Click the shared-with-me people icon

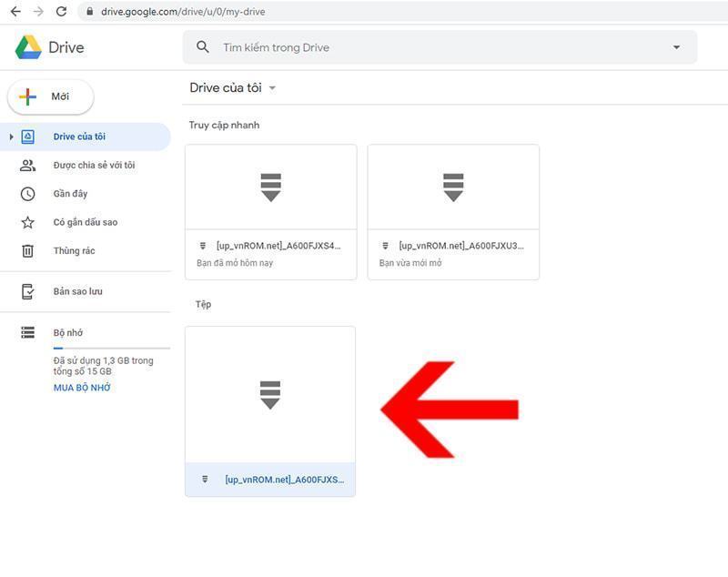(28, 166)
